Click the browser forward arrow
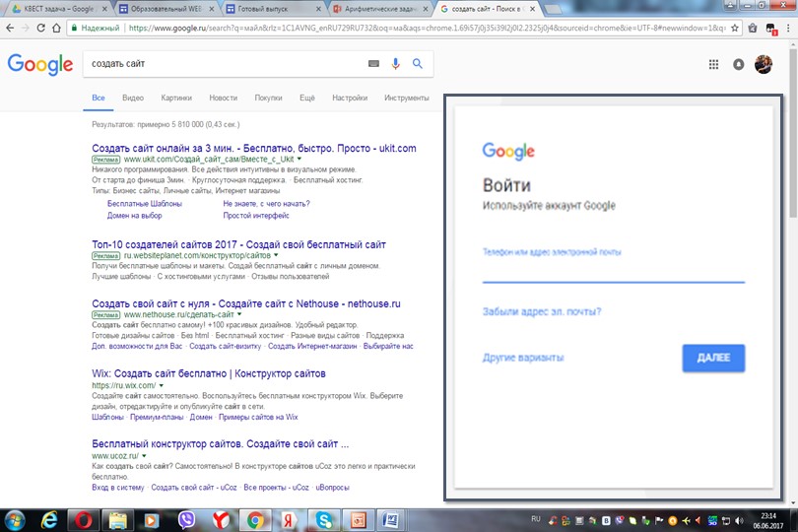 click(25, 28)
